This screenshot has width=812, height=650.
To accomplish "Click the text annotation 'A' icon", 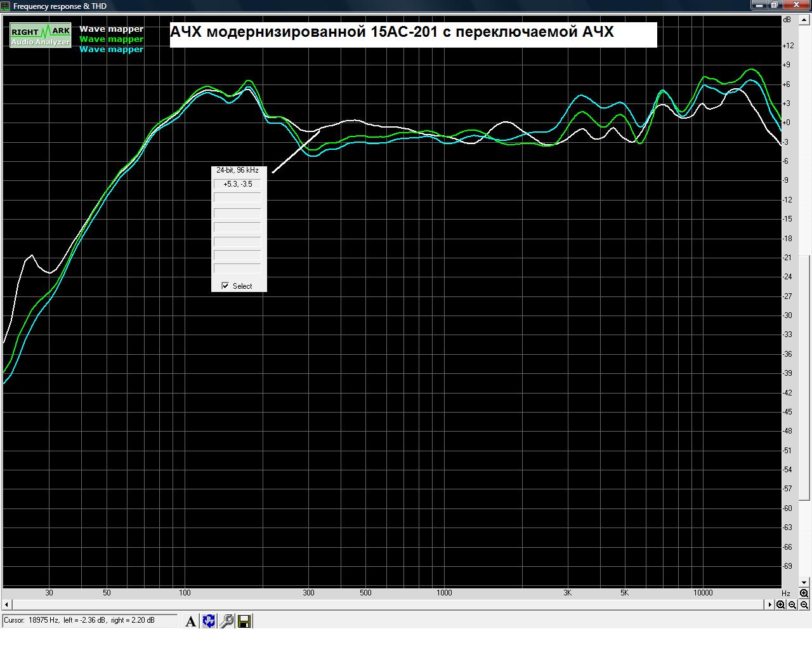I will [190, 621].
